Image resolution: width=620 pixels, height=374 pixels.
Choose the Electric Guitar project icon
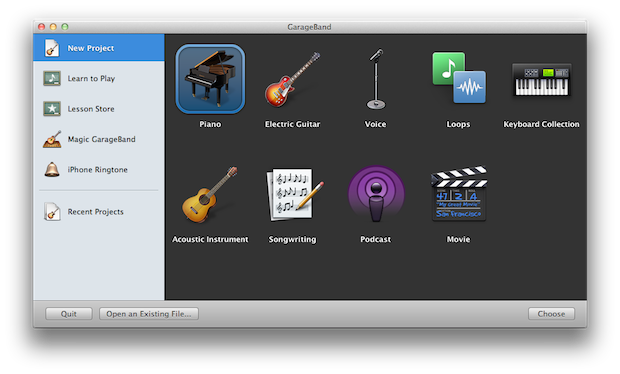click(293, 79)
